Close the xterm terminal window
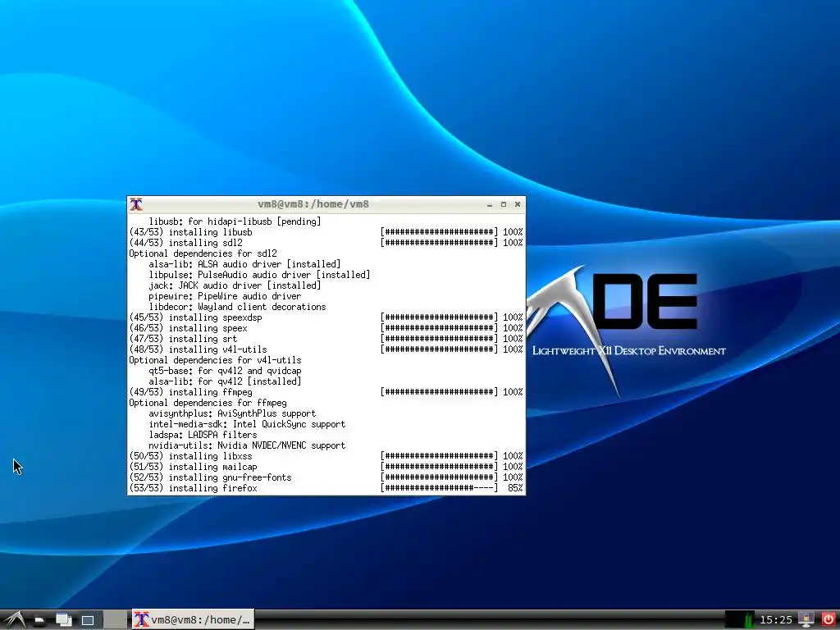 pos(518,204)
